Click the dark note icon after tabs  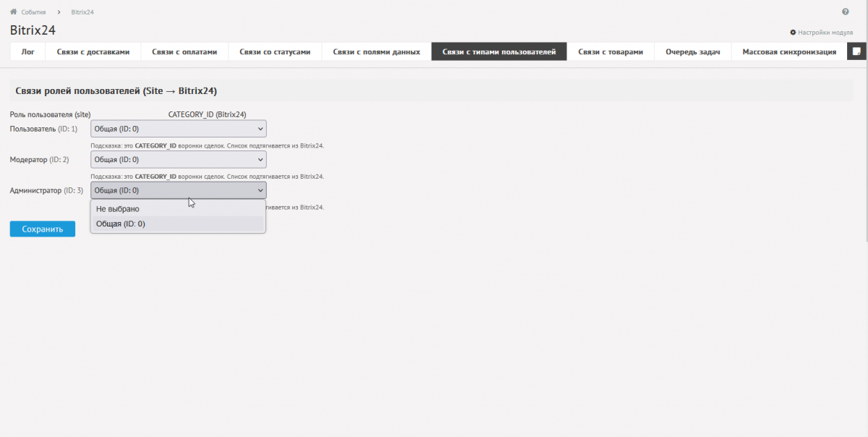click(x=856, y=51)
